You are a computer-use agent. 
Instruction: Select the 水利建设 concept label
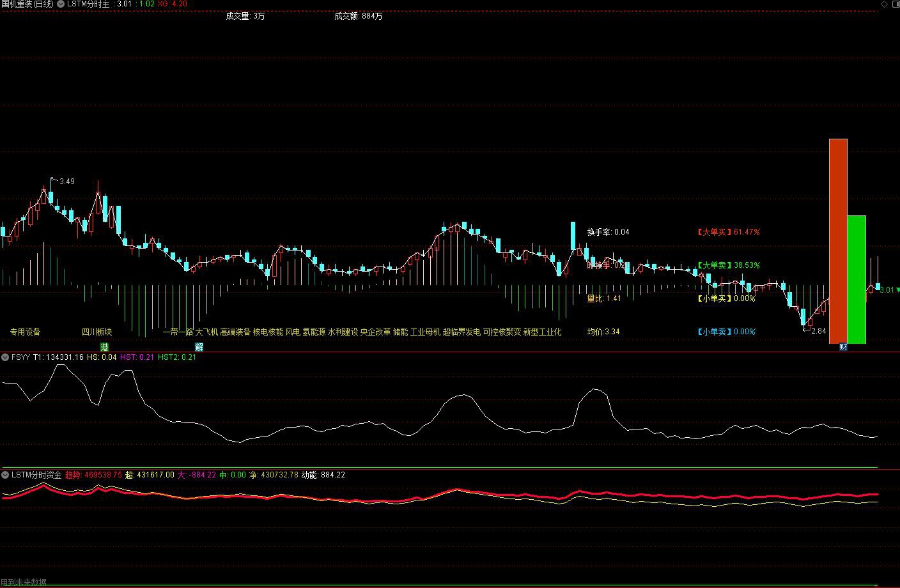coord(343,332)
